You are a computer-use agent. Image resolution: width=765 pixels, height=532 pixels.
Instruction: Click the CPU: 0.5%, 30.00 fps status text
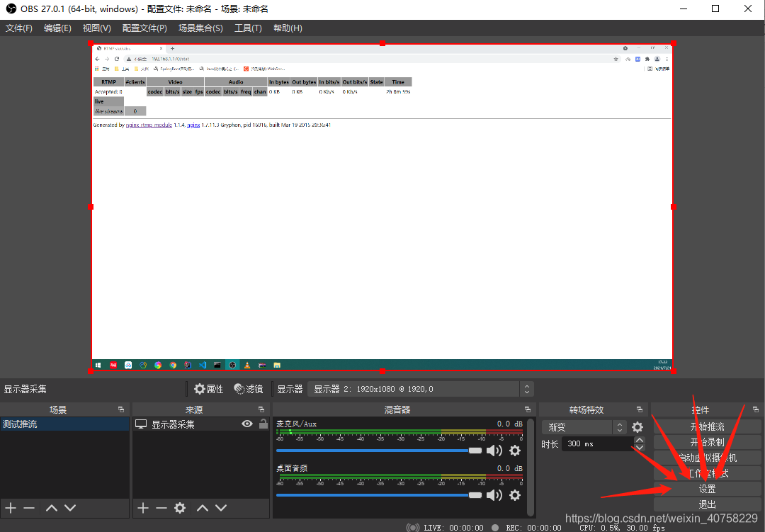coord(622,528)
